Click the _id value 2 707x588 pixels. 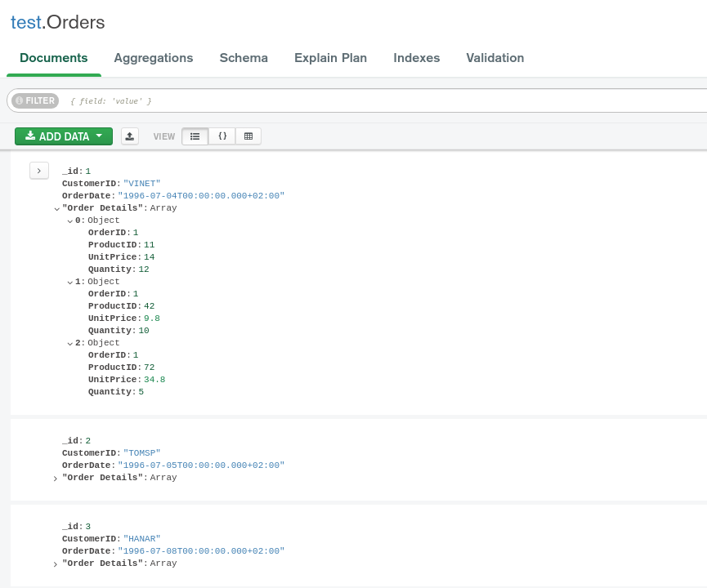(x=88, y=441)
